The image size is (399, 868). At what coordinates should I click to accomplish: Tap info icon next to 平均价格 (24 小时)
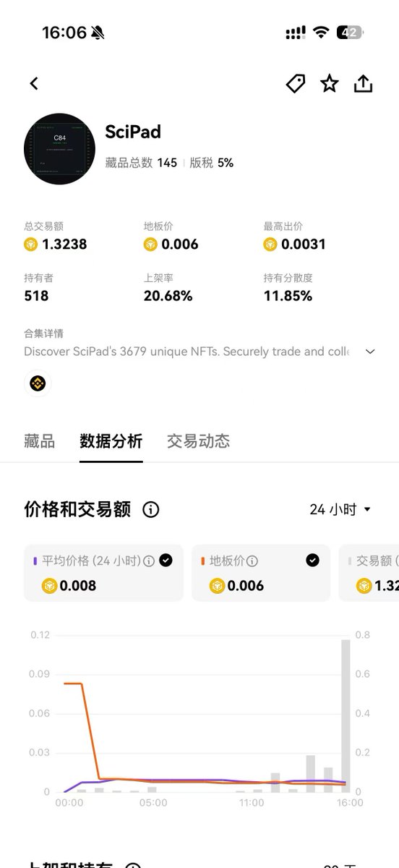click(149, 561)
